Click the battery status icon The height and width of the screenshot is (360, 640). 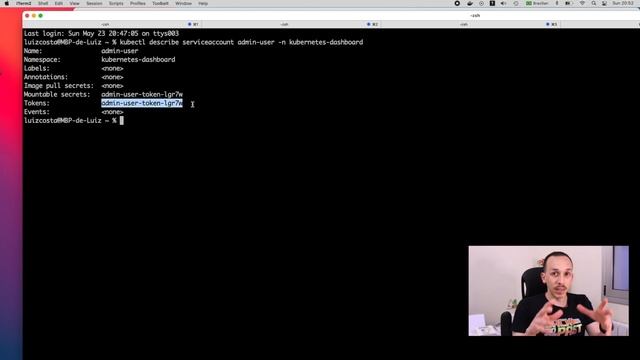(568, 3)
